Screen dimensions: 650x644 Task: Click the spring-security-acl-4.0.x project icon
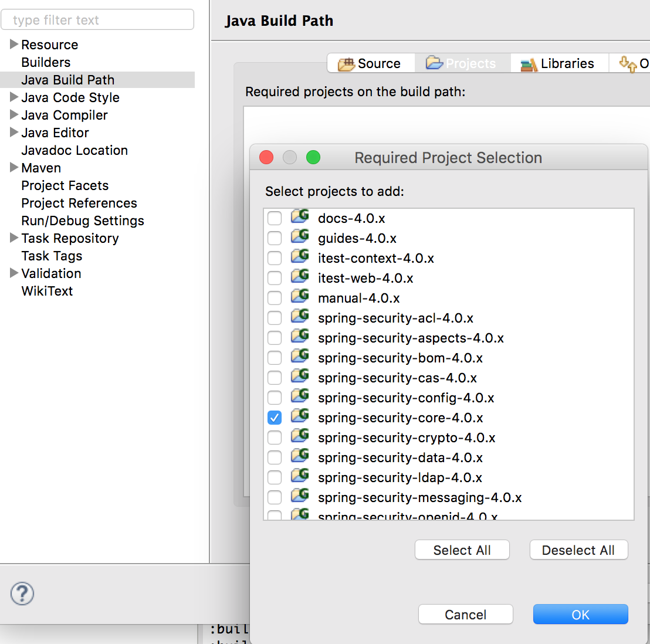pyautogui.click(x=300, y=317)
